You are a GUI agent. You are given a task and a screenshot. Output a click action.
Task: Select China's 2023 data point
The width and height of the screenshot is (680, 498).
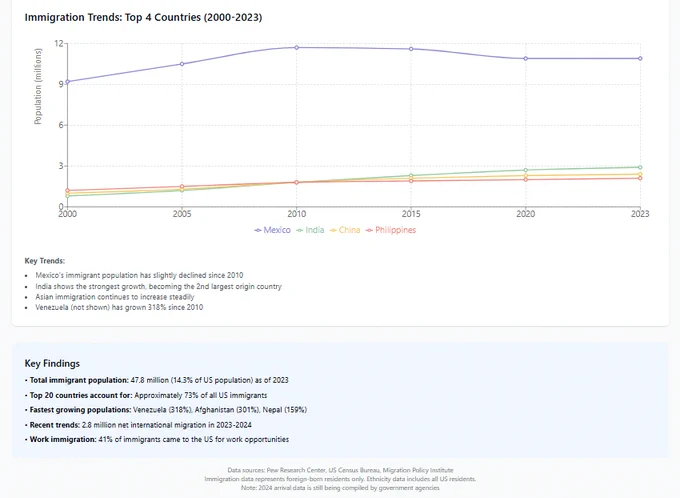click(x=640, y=174)
